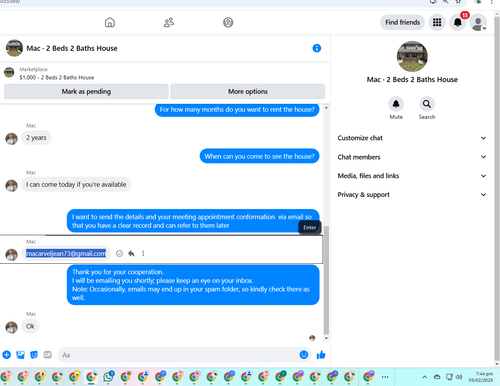
Task: Open the account profile menu
Action: coord(478,23)
